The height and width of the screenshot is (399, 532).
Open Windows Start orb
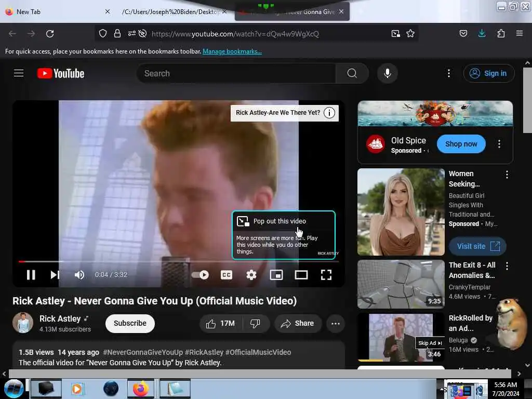pos(14,389)
